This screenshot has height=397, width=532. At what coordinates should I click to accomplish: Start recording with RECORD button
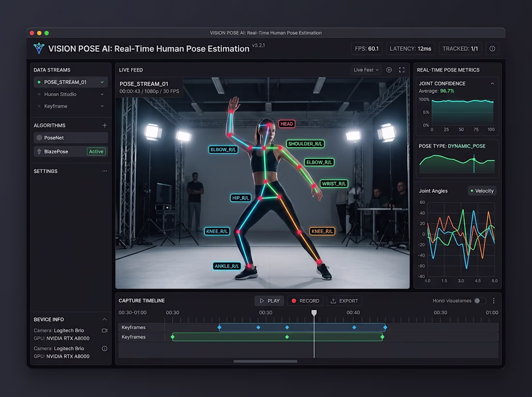305,301
